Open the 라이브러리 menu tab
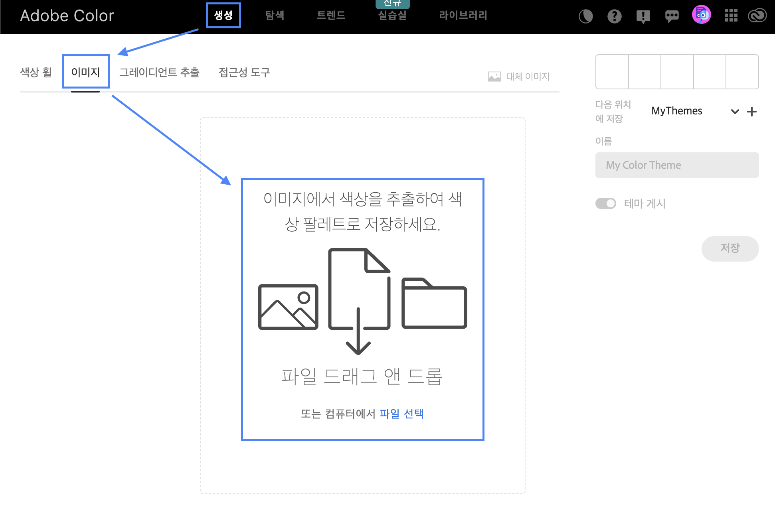The width and height of the screenshot is (775, 532). 463,15
